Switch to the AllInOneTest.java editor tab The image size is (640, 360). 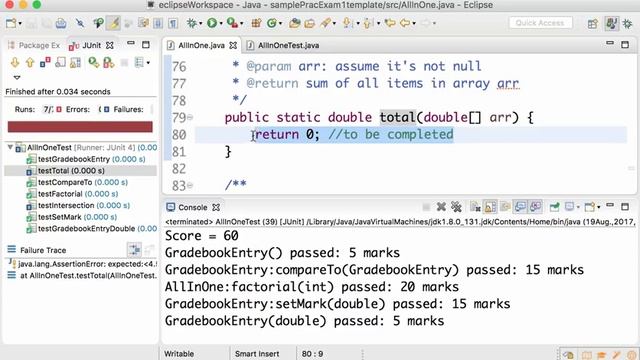coord(283,45)
